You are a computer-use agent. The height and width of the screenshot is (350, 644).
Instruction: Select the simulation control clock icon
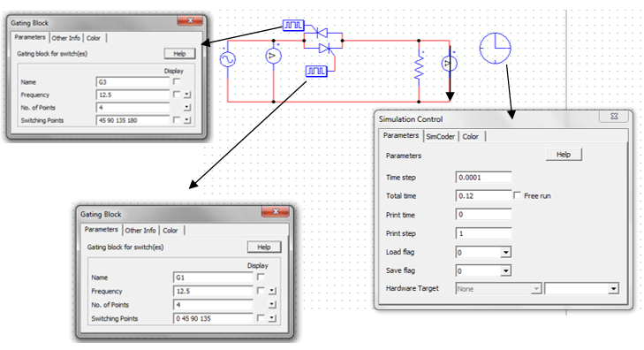(x=496, y=48)
